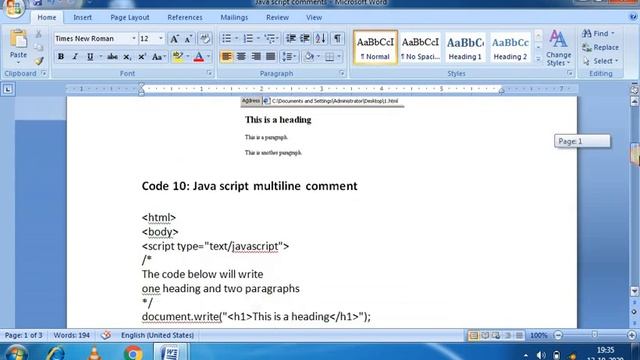Shrink font size with A-down icon
This screenshot has height=360, width=640.
[188, 39]
